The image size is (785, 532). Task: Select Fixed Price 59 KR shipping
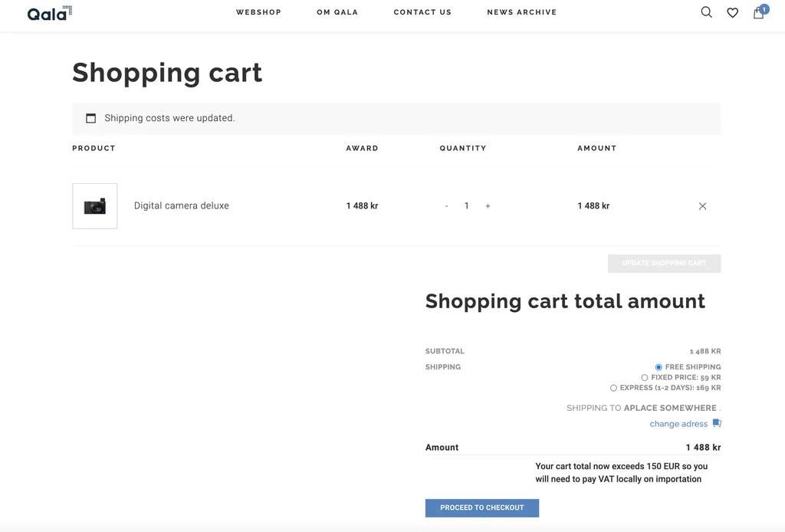pyautogui.click(x=644, y=378)
